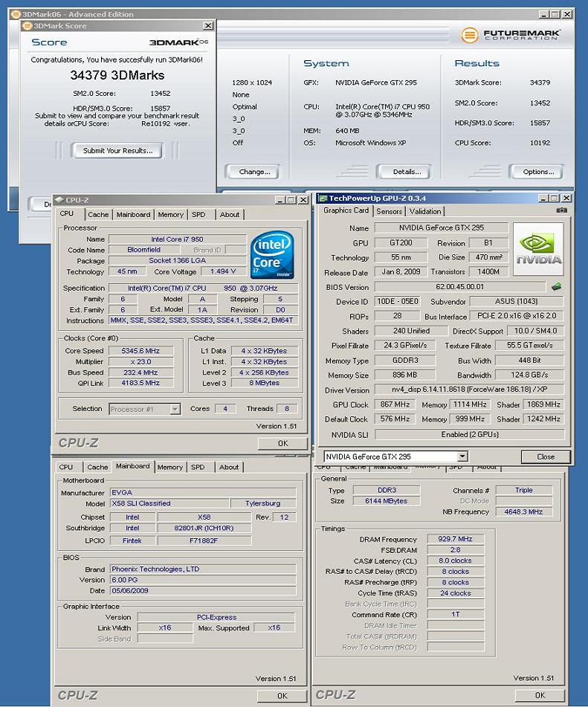Click the Manufacturer EVGA field
The height and width of the screenshot is (707, 588).
(203, 492)
